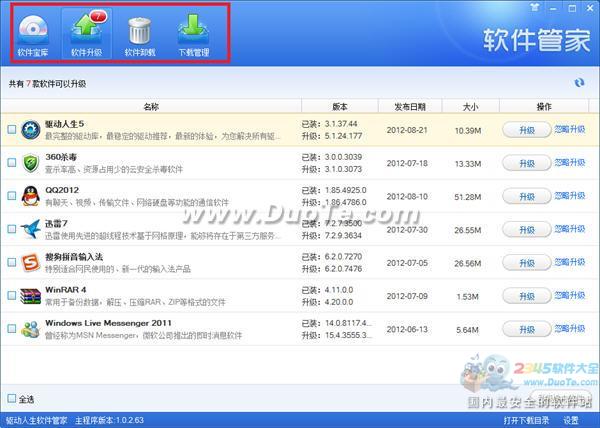Screen dimensions: 600x428
Task: Select the 搜狗拼音输入法 title text
Action: click(x=74, y=257)
